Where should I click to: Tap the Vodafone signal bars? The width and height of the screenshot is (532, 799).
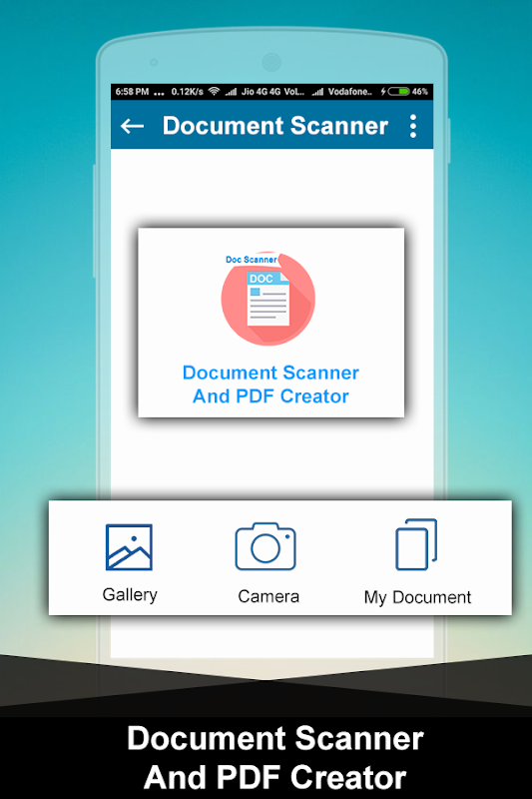(x=317, y=92)
